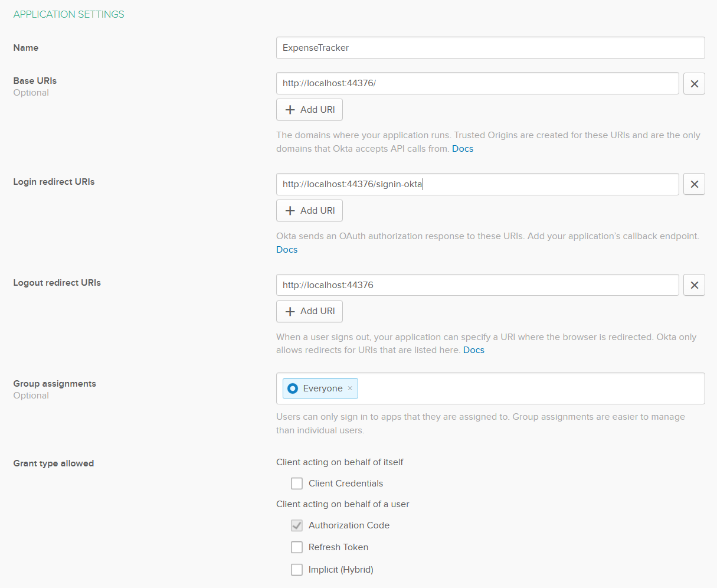
Task: Open Docs link for Login redirect URIs
Action: [287, 250]
